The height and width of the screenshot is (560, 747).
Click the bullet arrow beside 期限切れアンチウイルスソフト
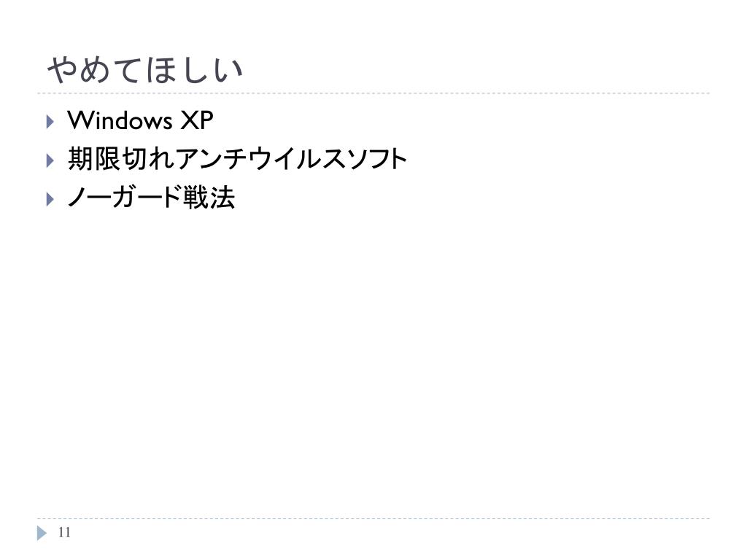click(x=50, y=160)
